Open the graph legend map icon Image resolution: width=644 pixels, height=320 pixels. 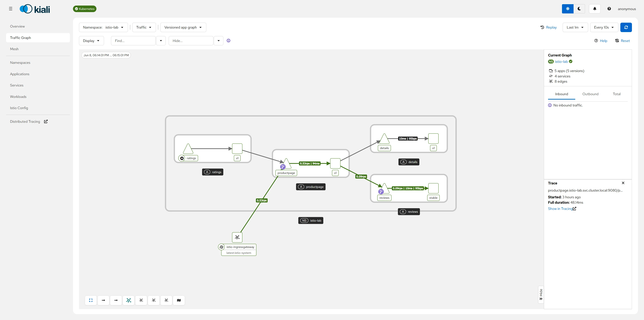[179, 300]
